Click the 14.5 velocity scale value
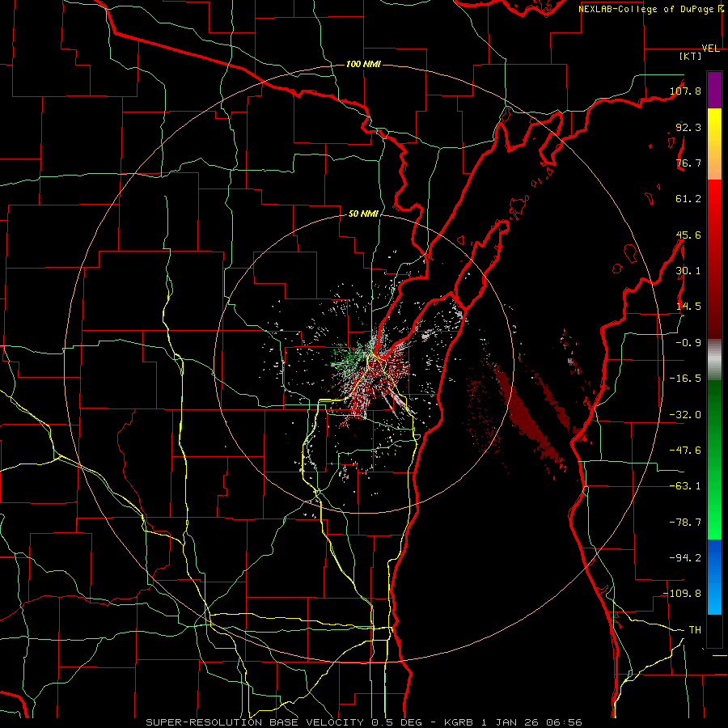 688,306
